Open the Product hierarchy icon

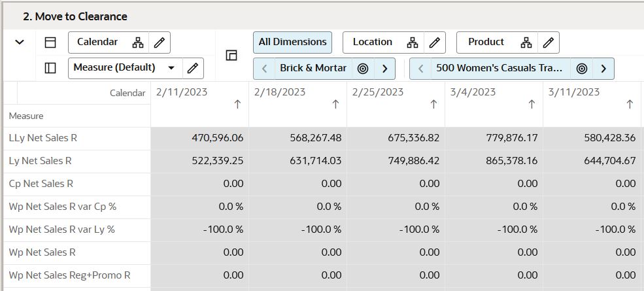point(526,43)
